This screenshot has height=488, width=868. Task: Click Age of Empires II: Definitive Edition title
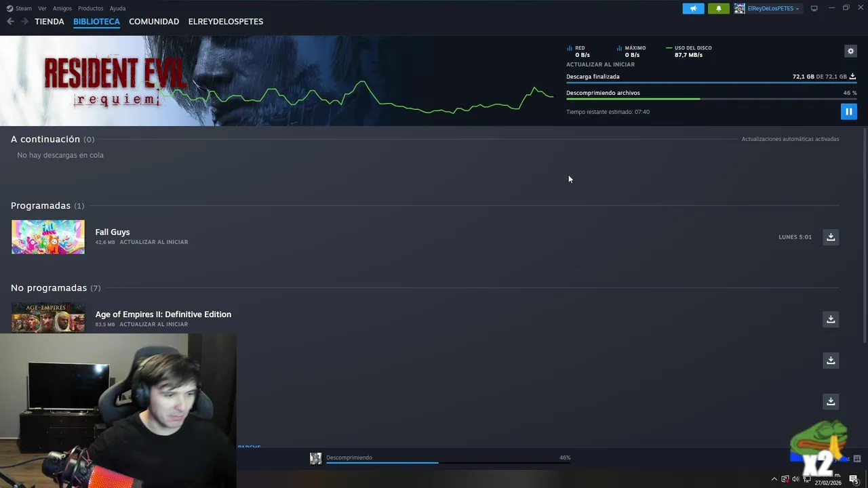163,314
